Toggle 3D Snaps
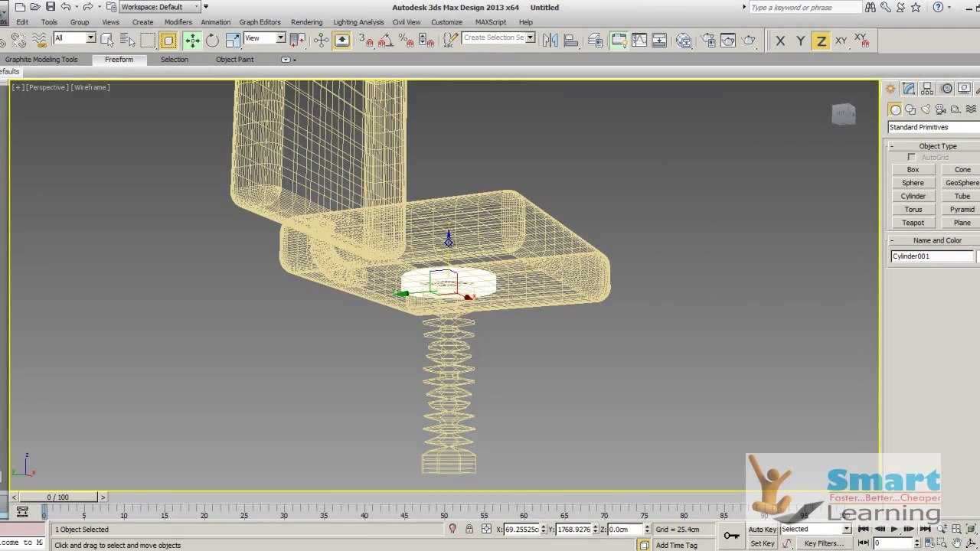 pyautogui.click(x=366, y=41)
